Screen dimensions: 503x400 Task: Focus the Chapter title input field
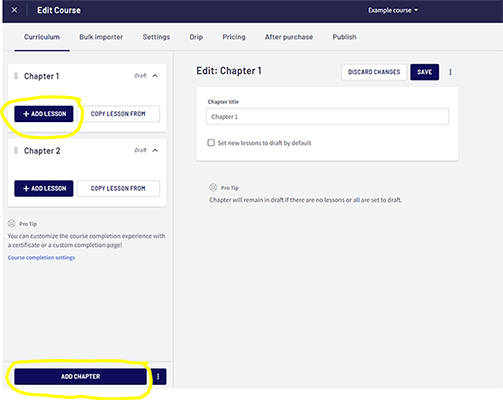327,117
